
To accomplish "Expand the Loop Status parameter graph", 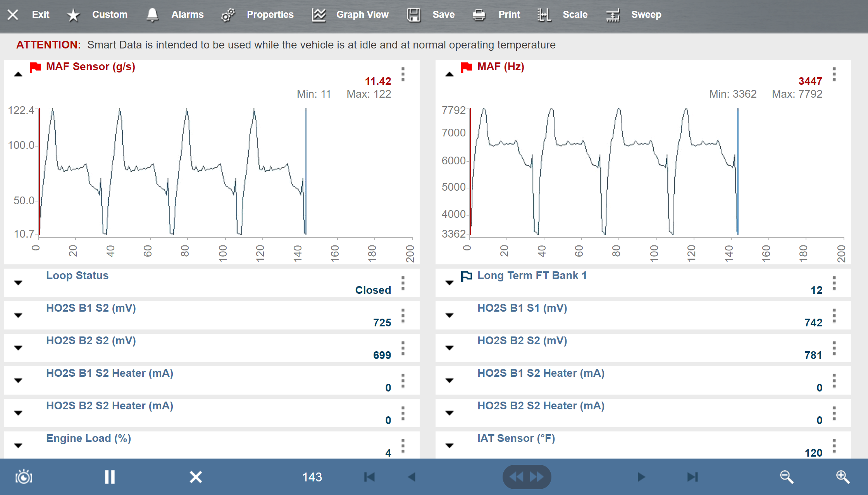I will click(18, 283).
